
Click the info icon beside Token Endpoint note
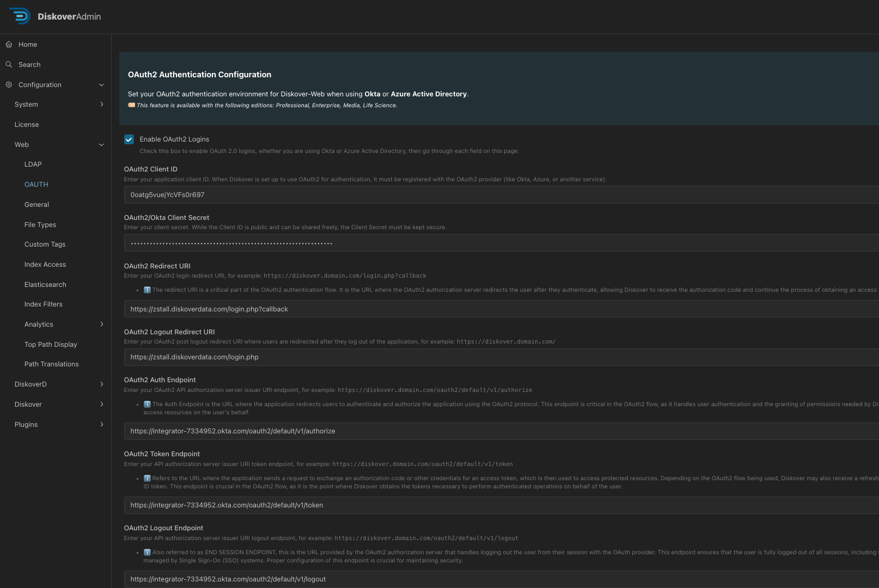(x=147, y=478)
